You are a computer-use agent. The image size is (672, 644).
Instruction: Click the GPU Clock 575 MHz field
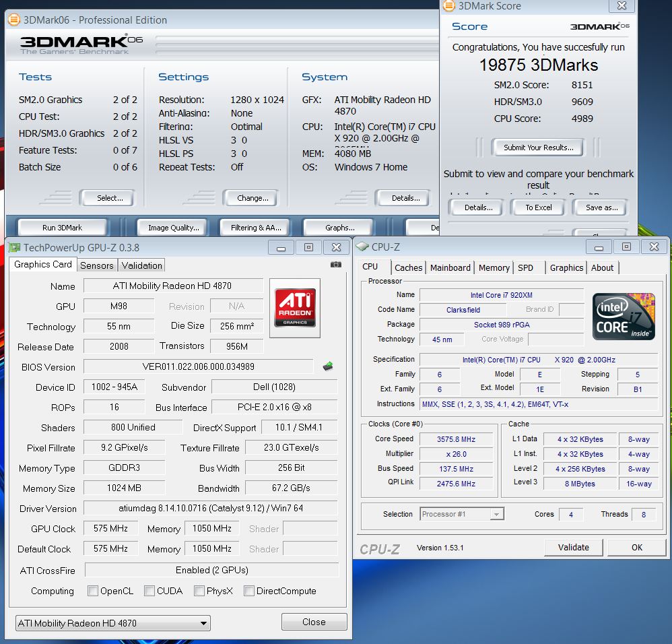point(110,528)
